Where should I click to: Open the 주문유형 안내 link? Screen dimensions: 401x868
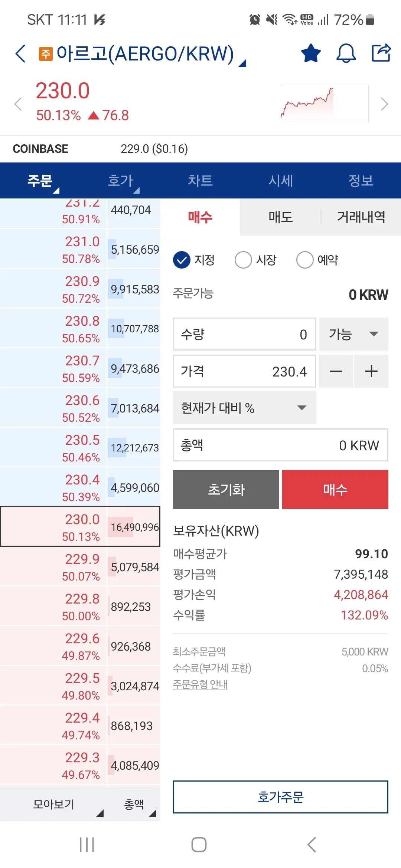(x=200, y=684)
